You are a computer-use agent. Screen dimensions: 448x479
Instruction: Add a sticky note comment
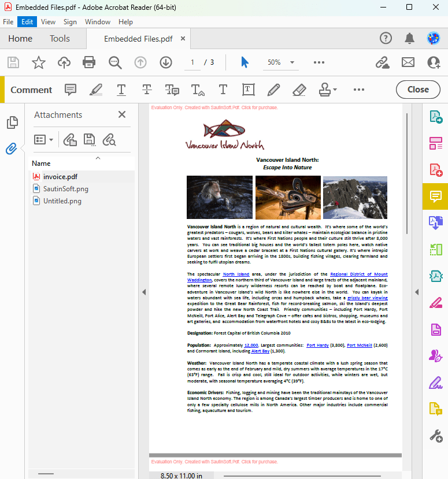(71, 90)
